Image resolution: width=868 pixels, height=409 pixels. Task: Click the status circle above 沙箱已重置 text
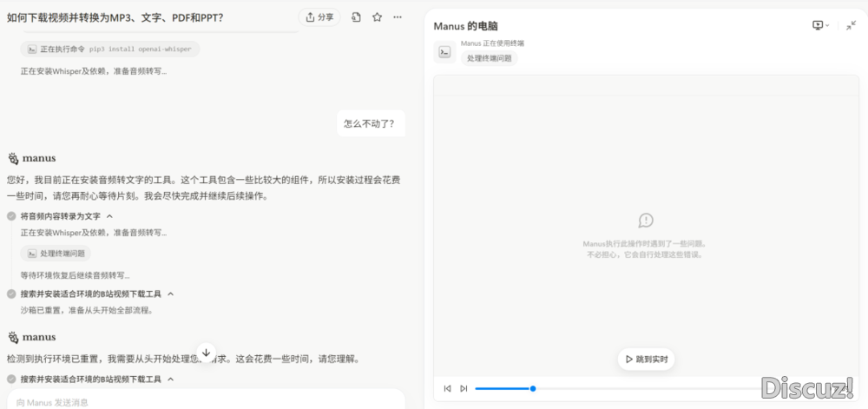pyautogui.click(x=11, y=294)
